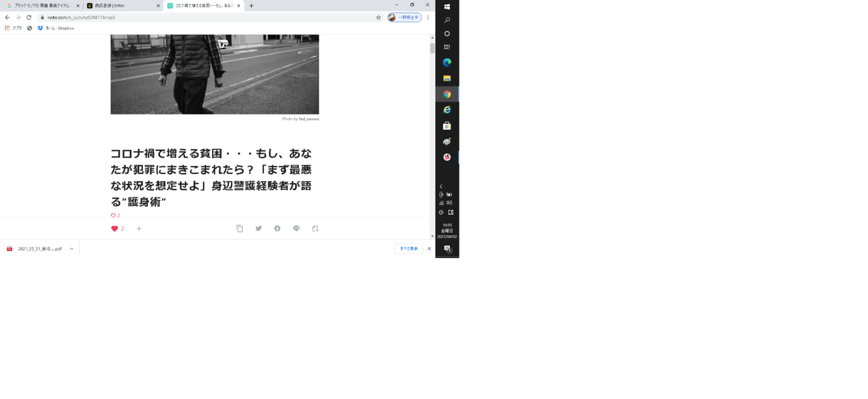Image resolution: width=868 pixels, height=399 pixels.
Task: Click the address bar URL
Action: [81, 17]
